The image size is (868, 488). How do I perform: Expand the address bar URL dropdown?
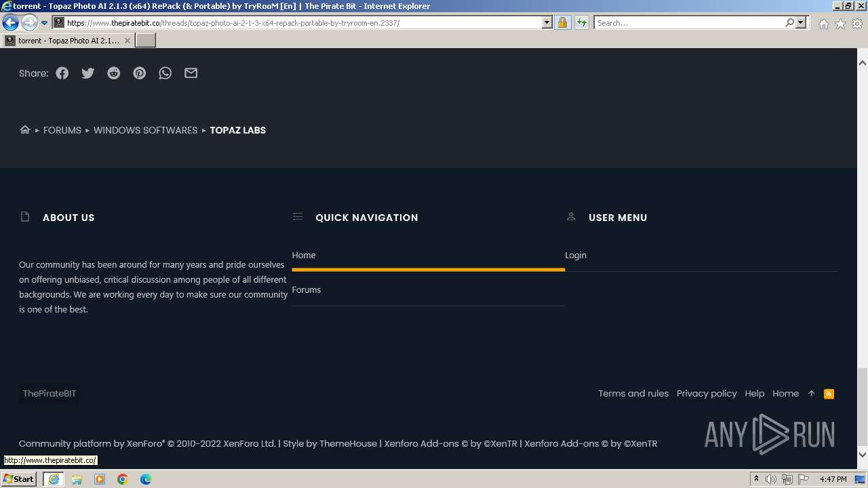click(547, 23)
